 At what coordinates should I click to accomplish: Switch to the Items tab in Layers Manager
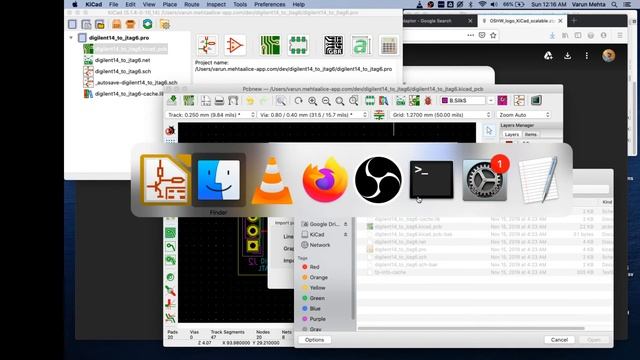pyautogui.click(x=531, y=134)
